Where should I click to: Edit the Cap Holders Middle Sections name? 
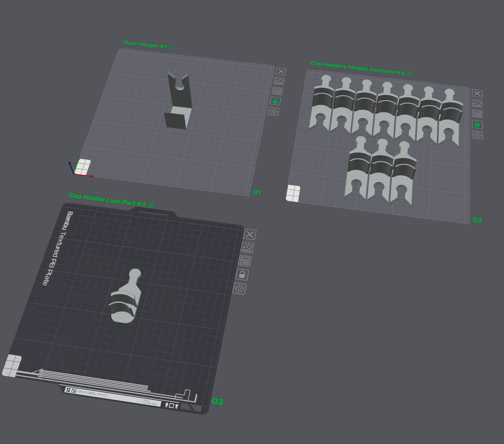click(x=409, y=73)
